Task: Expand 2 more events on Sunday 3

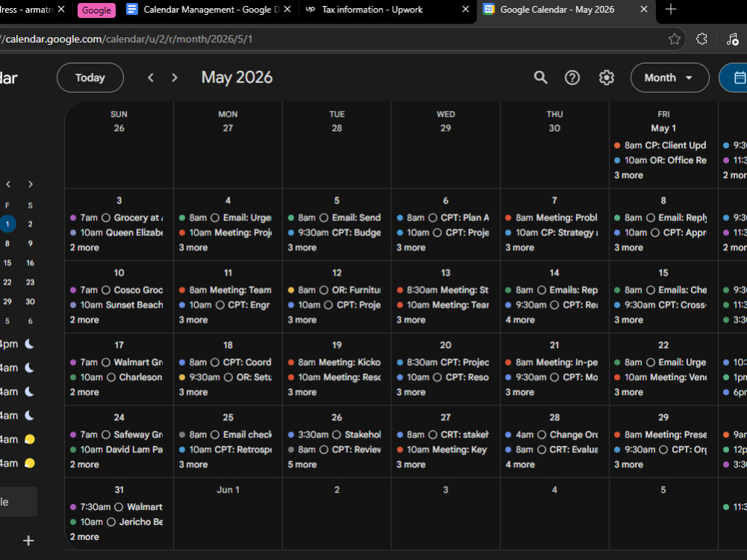Action: [84, 248]
